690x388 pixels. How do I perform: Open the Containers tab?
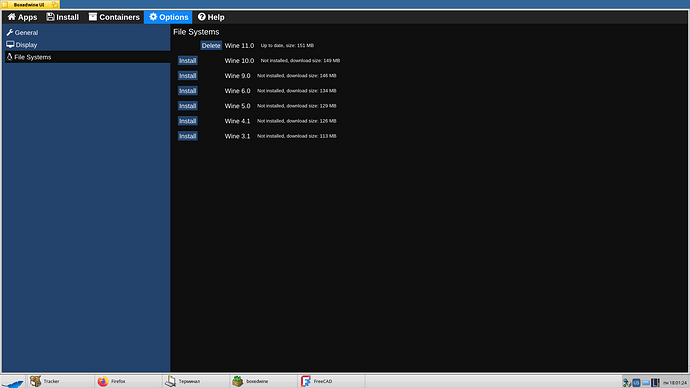point(114,17)
